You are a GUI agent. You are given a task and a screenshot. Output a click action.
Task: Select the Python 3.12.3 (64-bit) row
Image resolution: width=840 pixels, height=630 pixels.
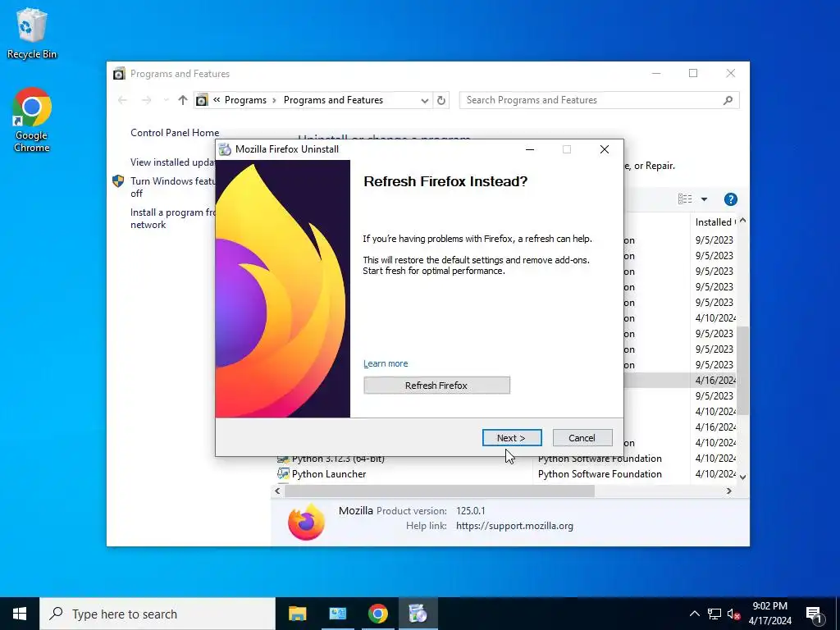pyautogui.click(x=504, y=459)
